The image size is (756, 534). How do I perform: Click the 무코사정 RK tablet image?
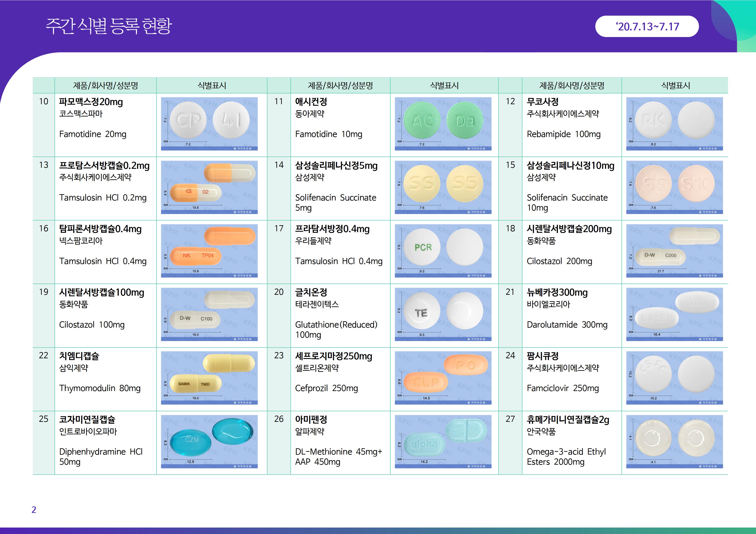(x=674, y=124)
